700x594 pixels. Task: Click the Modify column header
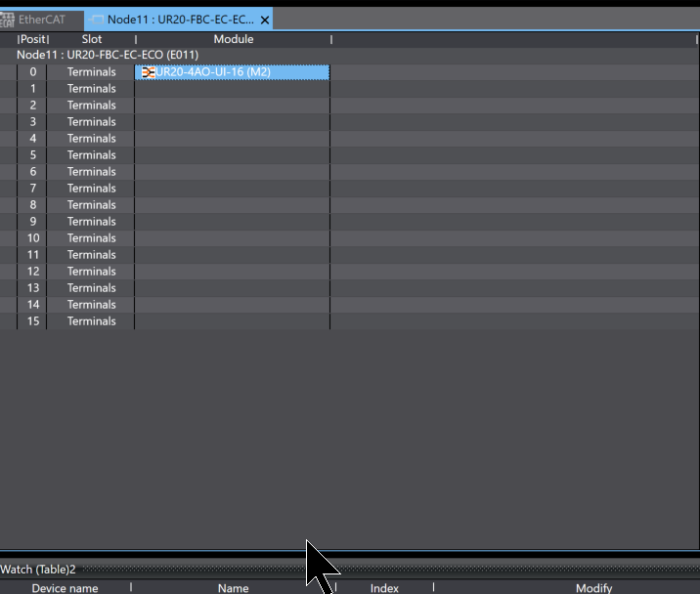[593, 588]
